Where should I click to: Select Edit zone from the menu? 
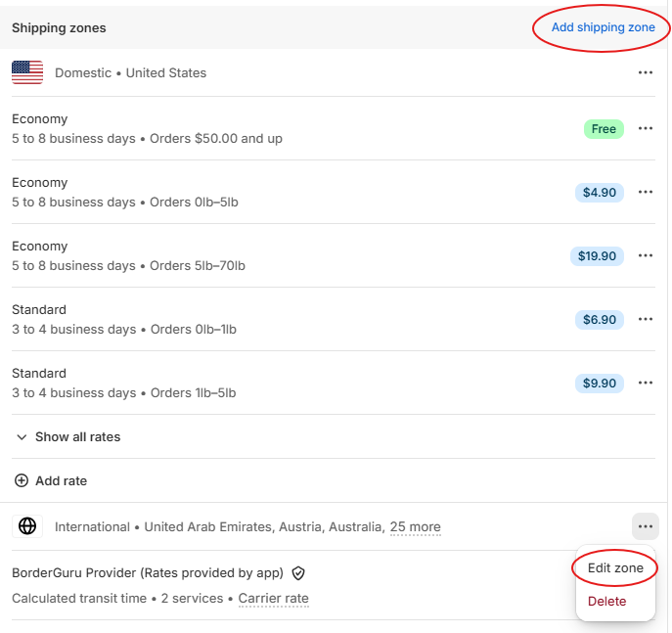click(x=615, y=567)
